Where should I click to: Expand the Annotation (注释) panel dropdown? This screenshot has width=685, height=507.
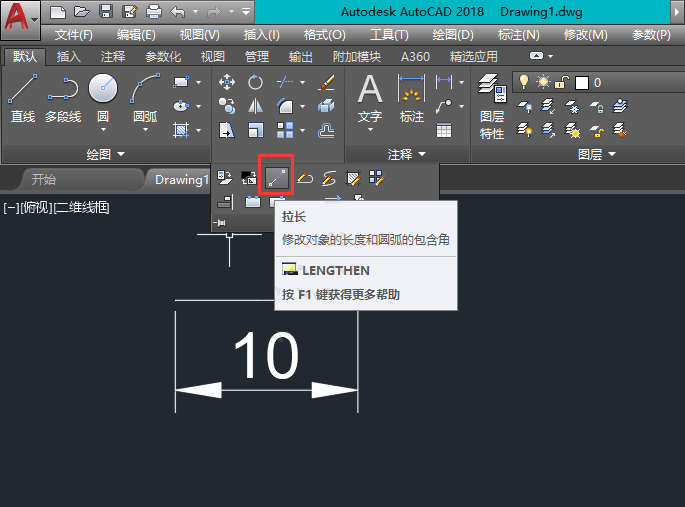click(407, 154)
